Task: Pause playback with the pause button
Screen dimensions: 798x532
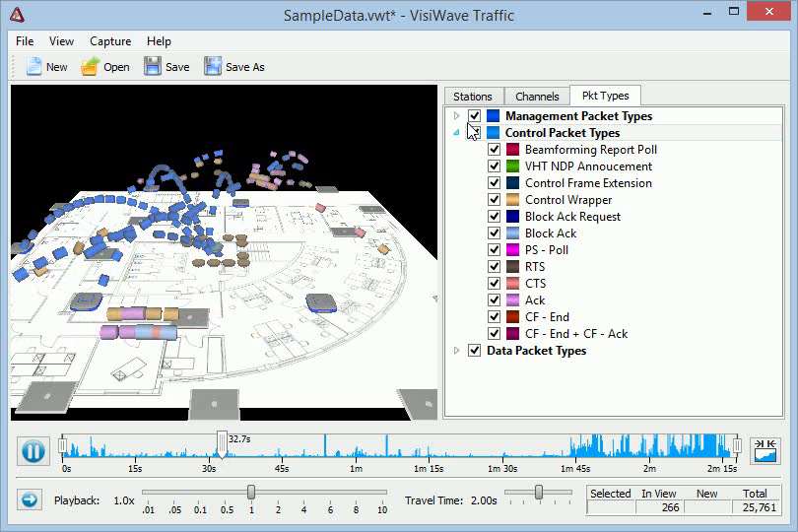Action: (x=33, y=451)
